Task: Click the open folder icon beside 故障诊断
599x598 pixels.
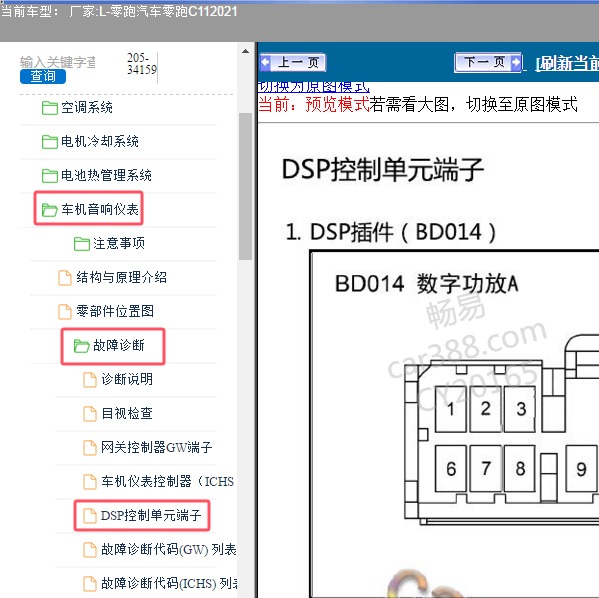Action: tap(82, 346)
